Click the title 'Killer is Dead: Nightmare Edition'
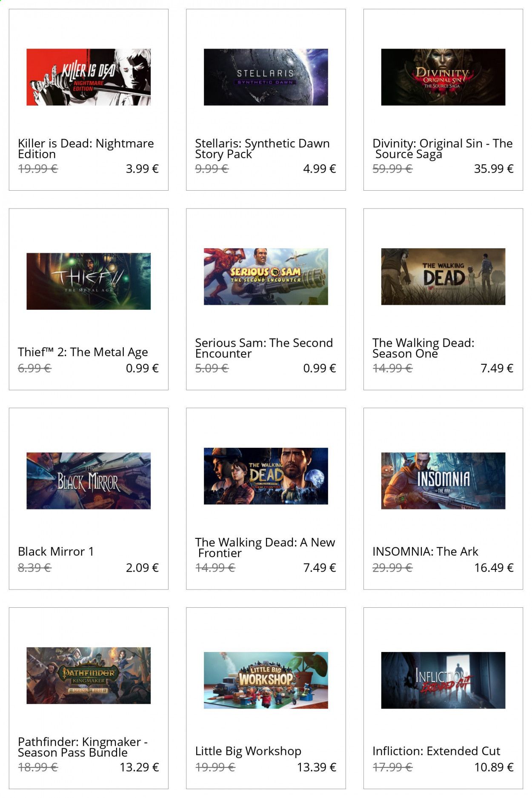Image resolution: width=532 pixels, height=798 pixels. click(x=86, y=149)
